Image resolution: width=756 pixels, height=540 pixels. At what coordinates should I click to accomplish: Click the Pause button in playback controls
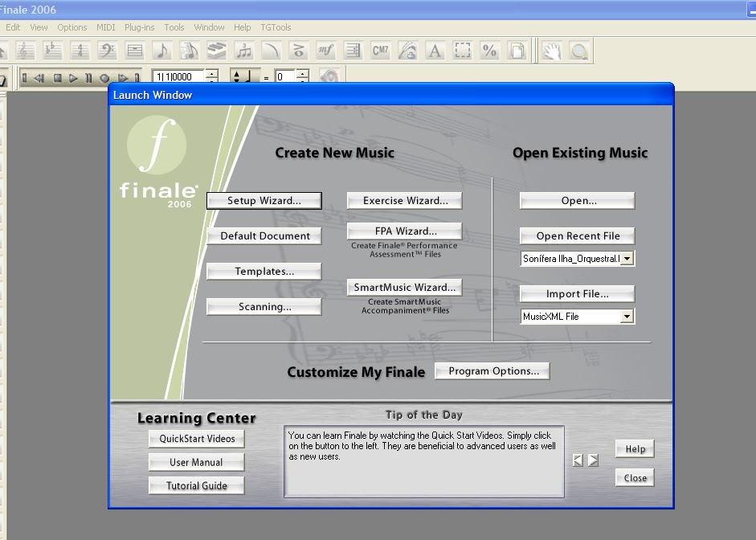(88, 78)
